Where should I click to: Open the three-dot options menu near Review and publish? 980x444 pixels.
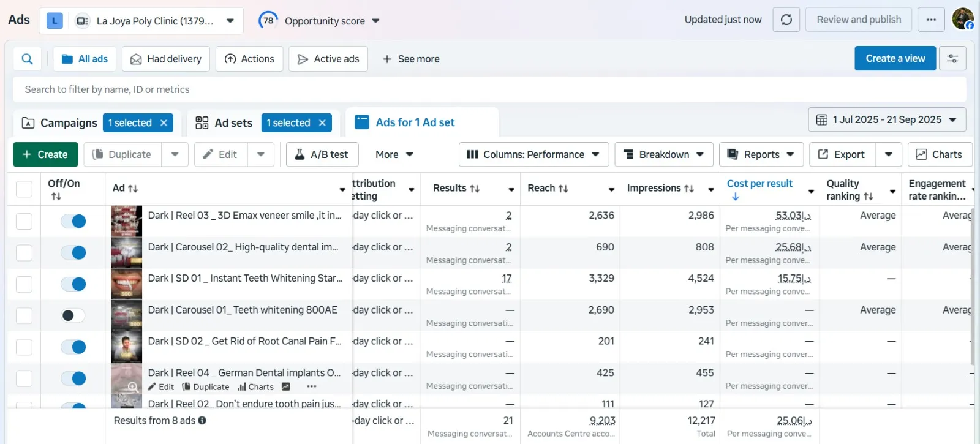click(931, 20)
